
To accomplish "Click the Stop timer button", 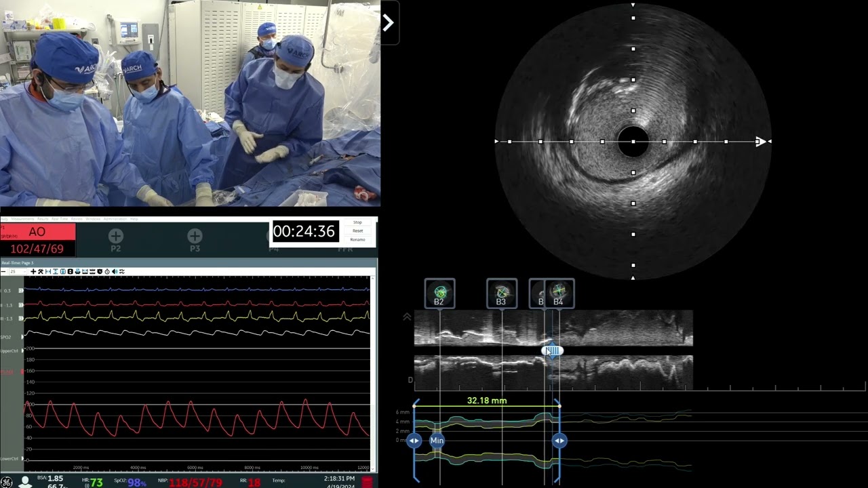I will click(357, 222).
